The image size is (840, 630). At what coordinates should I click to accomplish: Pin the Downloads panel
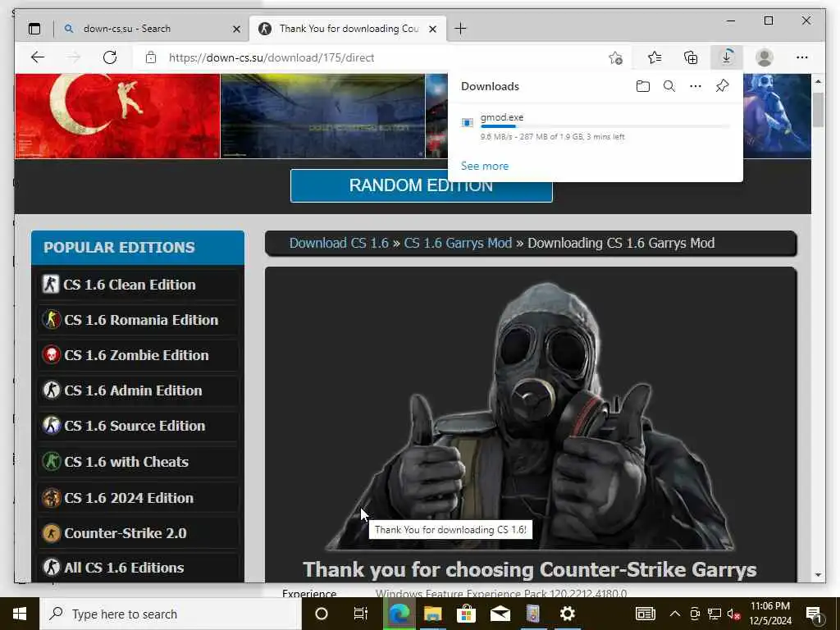point(722,86)
